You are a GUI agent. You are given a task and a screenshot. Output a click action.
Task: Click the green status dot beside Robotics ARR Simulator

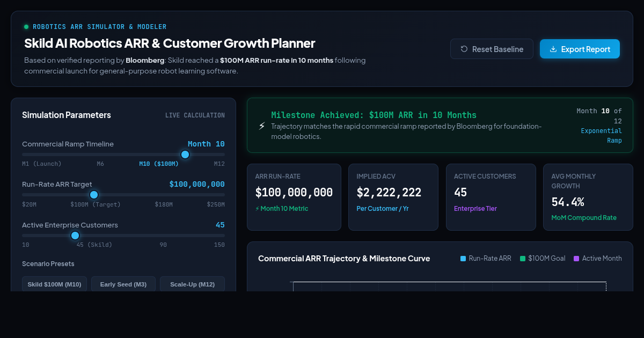pos(26,27)
